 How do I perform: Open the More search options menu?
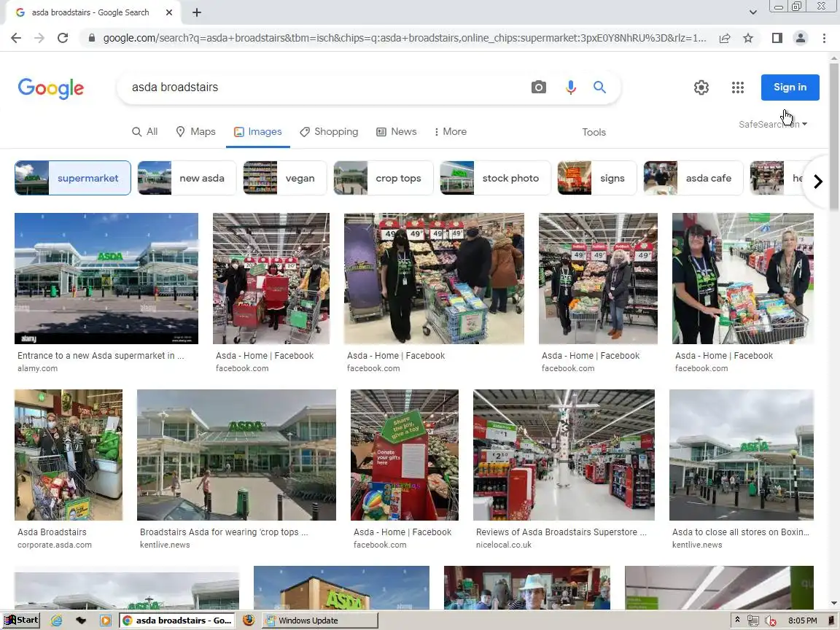450,132
